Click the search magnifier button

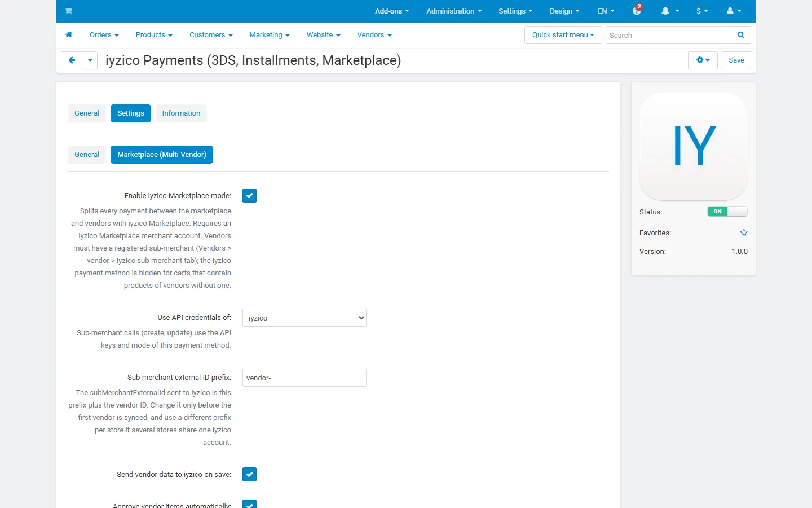[x=741, y=35]
